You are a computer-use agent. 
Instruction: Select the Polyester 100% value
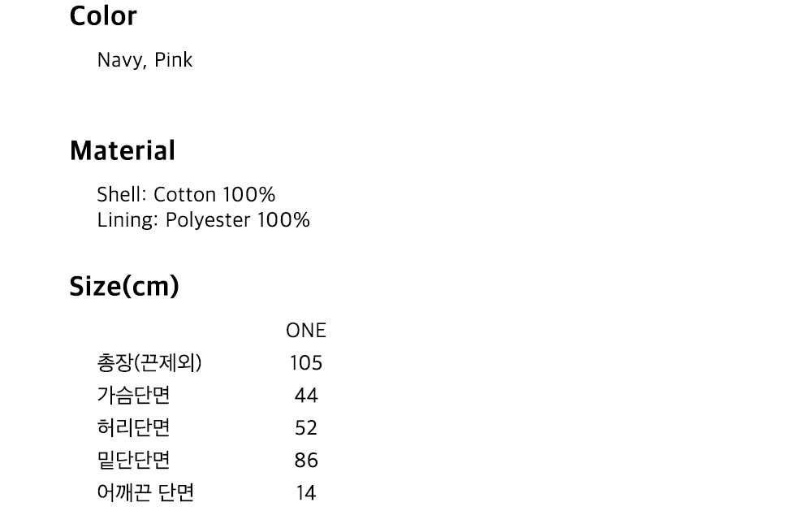pyautogui.click(x=237, y=220)
